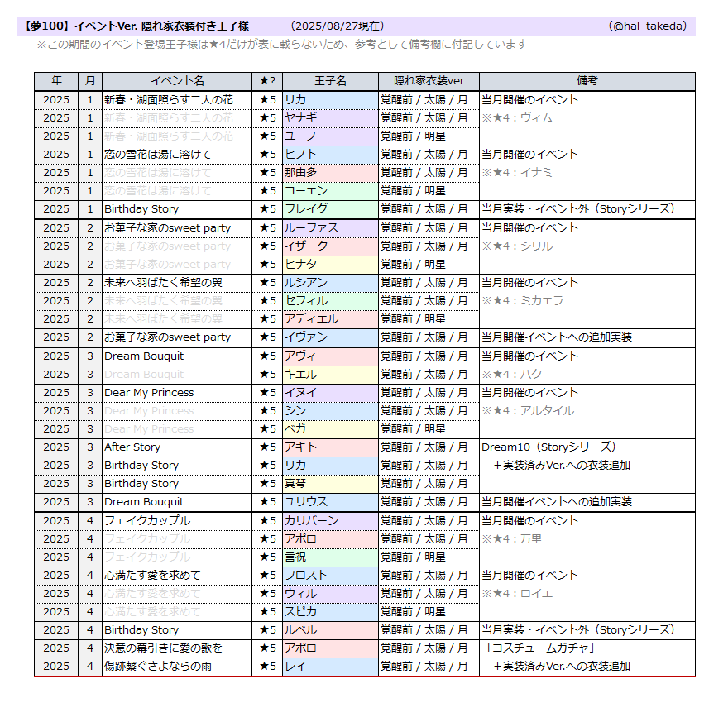Screen dimensions: 728x703
Task: Select the prince cell ルシアン
Action: (x=330, y=283)
